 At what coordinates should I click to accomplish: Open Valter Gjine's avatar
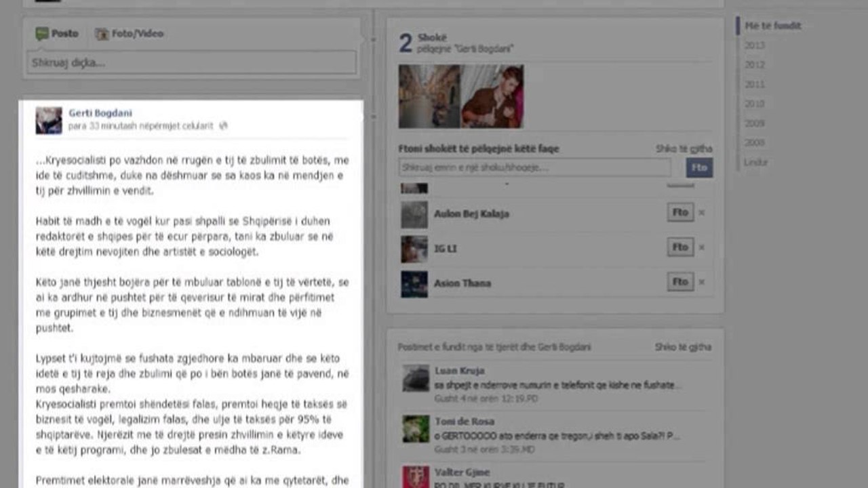(416, 477)
